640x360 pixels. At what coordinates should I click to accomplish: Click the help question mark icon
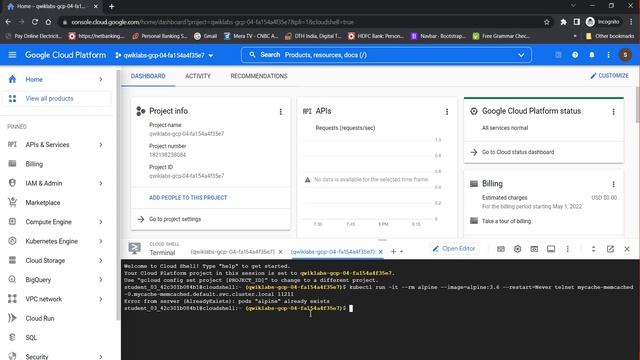pyautogui.click(x=575, y=55)
